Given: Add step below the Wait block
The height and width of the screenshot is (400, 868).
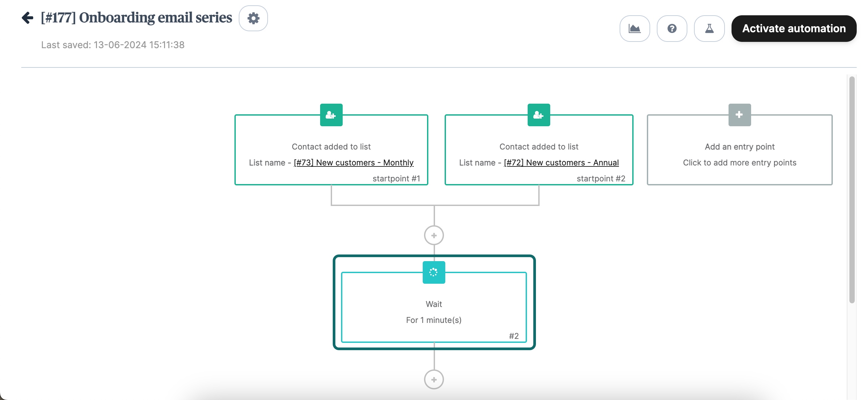Looking at the screenshot, I should (434, 379).
